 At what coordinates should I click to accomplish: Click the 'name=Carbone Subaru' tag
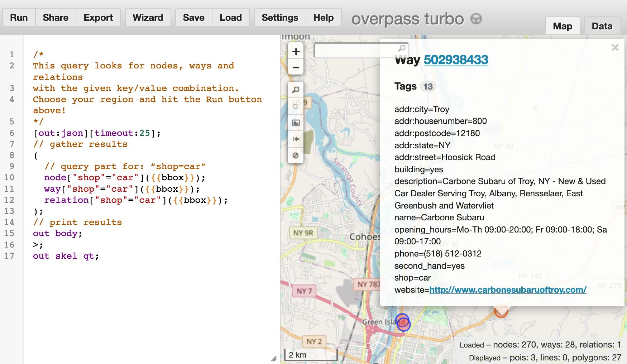click(x=439, y=217)
